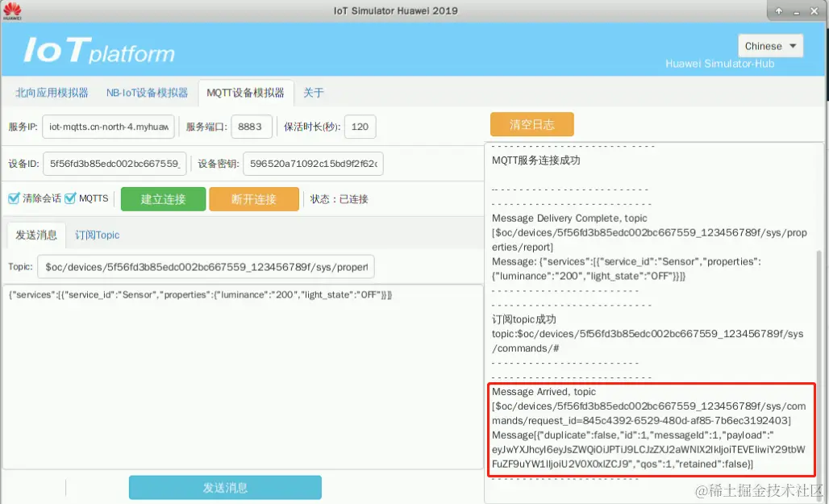Toggle the MQTTS checkbox
Screen dimensions: 829x504
point(70,198)
